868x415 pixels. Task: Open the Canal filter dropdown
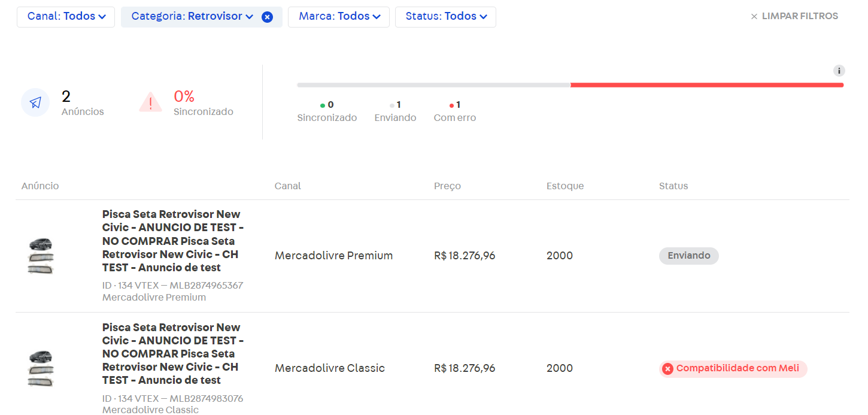(x=66, y=17)
